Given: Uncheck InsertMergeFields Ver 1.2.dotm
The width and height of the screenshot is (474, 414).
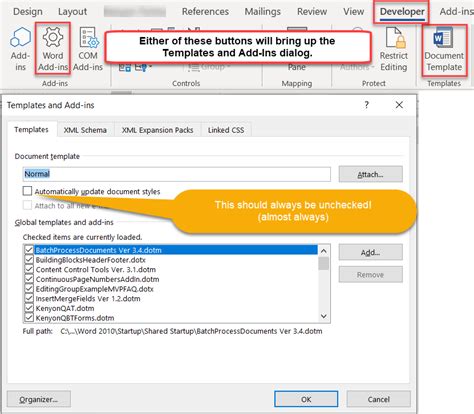Looking at the screenshot, I should [29, 298].
